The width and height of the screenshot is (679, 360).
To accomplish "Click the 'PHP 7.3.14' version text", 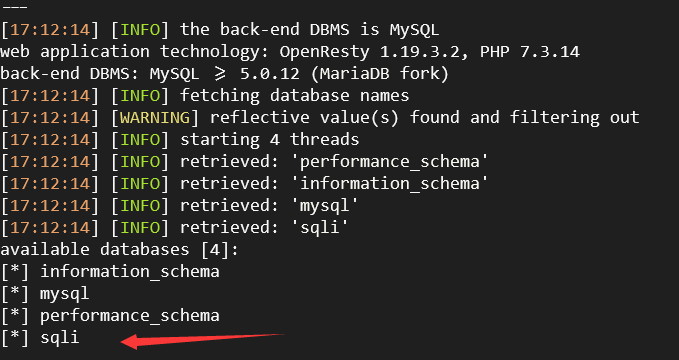I will pyautogui.click(x=530, y=52).
